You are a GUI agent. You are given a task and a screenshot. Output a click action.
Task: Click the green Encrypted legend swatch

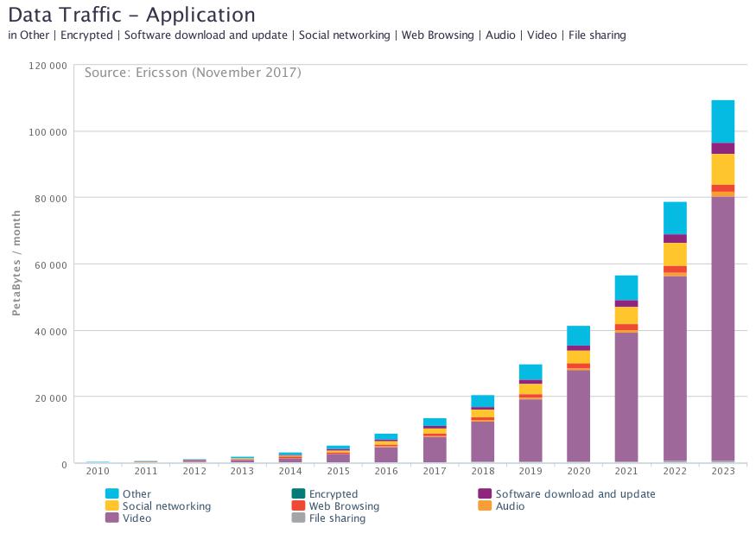tap(298, 494)
